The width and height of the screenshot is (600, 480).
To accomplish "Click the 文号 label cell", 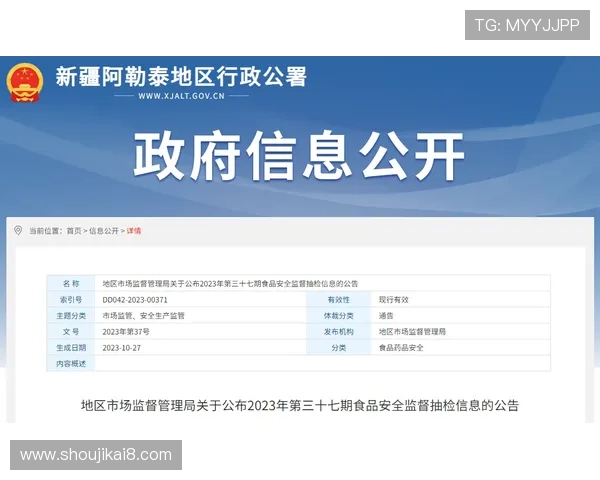I will (x=71, y=332).
